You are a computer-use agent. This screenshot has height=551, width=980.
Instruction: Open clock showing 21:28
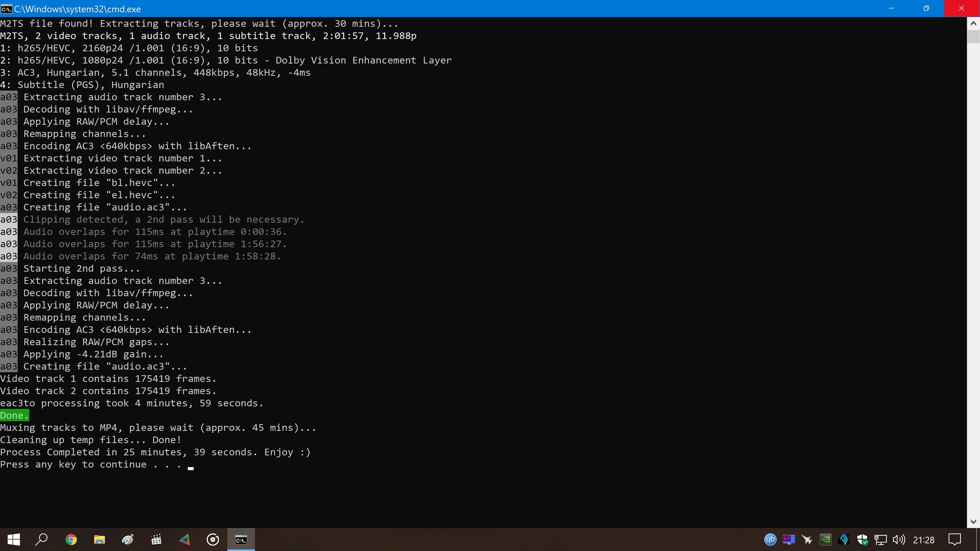click(x=924, y=540)
